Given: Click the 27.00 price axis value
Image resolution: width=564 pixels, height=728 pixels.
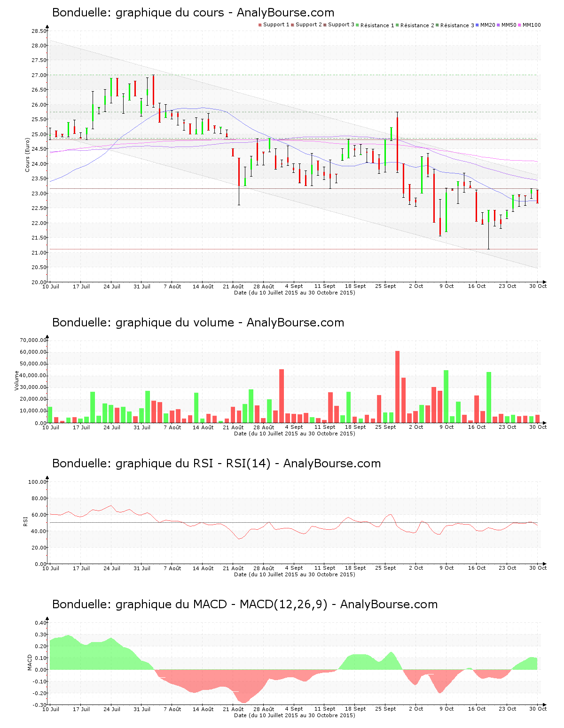Looking at the screenshot, I should pos(39,75).
